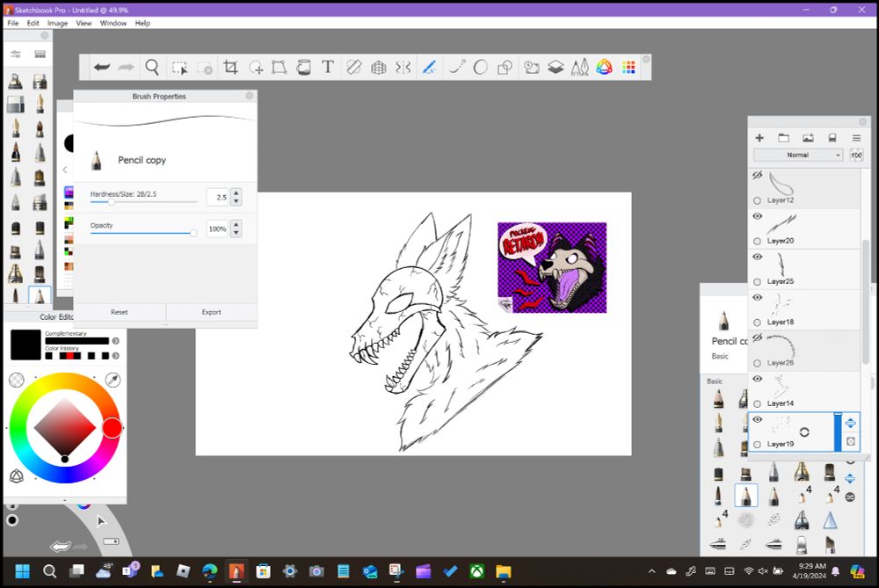879x588 pixels.
Task: Select the Crop tool in the toolbar
Action: coord(230,67)
